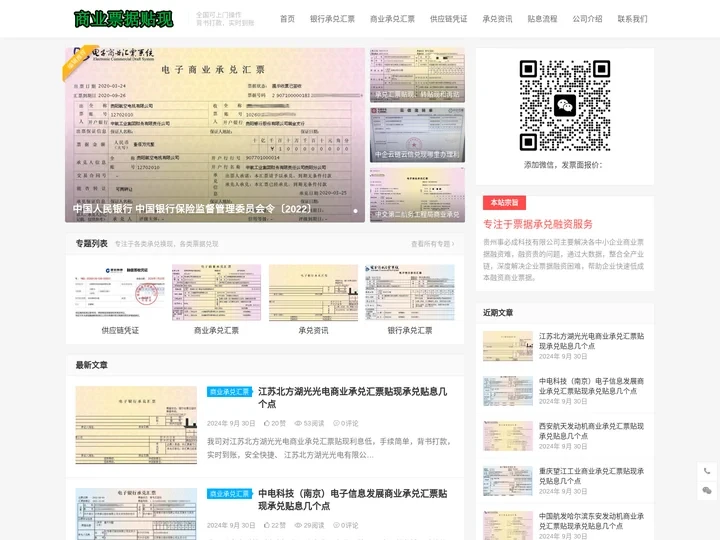Open the main 电子商业承兑汇票 slider image
The width and height of the screenshot is (720, 540).
coord(215,135)
